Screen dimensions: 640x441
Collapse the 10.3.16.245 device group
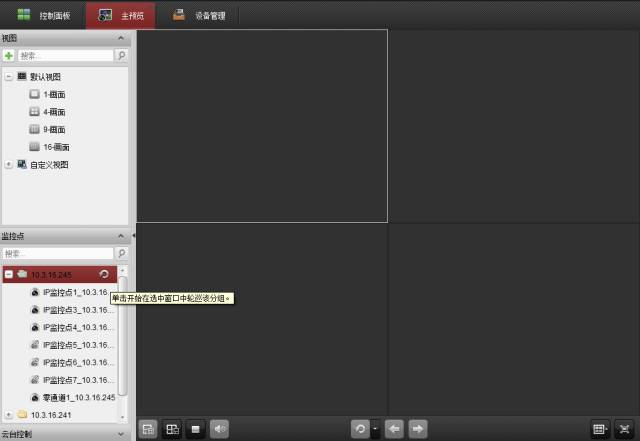9,274
